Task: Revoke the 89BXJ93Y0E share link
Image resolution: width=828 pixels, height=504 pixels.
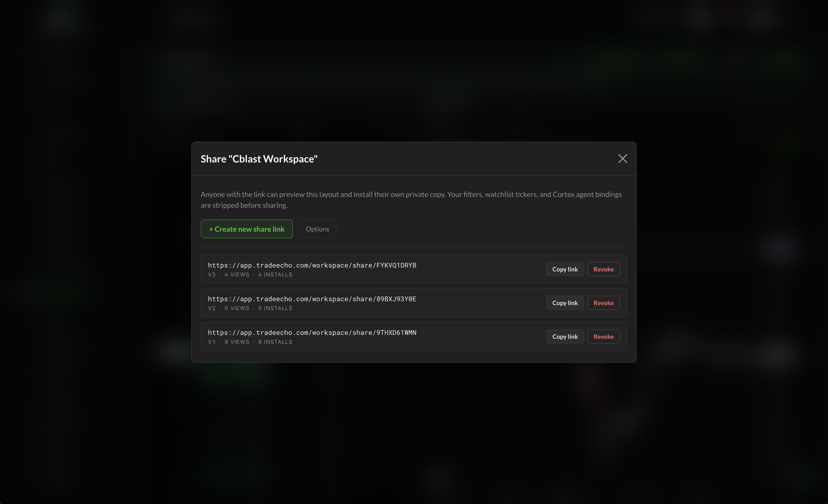Action: (x=604, y=303)
